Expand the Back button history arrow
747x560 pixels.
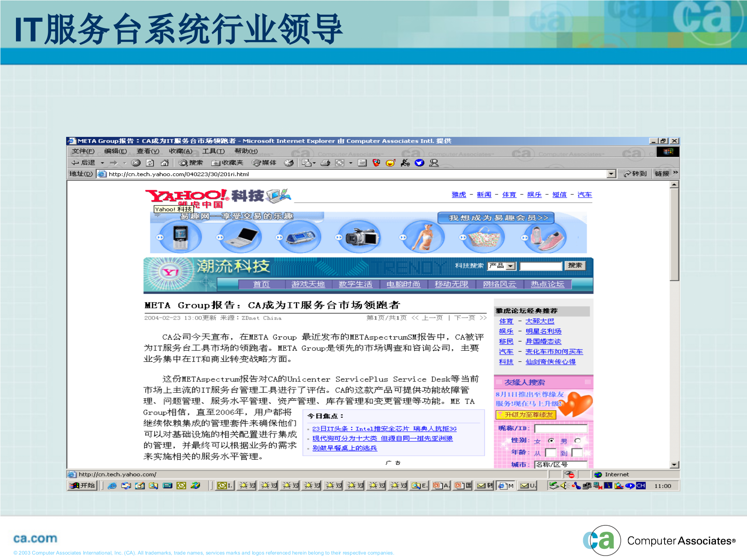pyautogui.click(x=102, y=163)
